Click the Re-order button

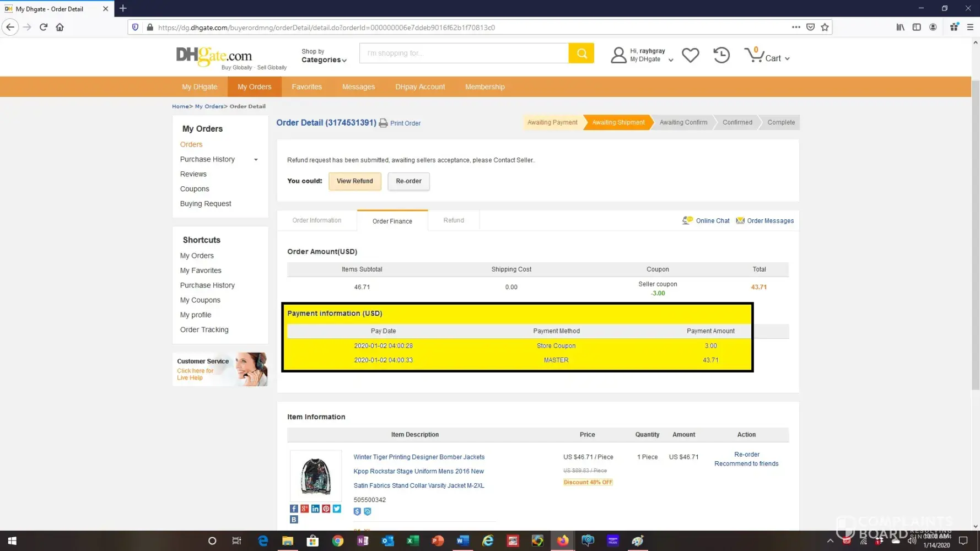coord(408,181)
